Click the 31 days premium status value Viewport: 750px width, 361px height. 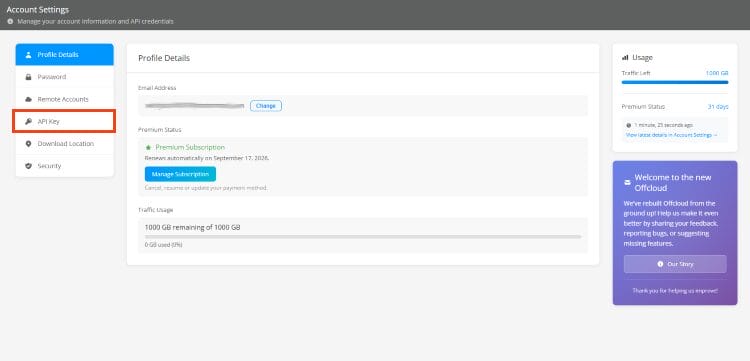click(718, 107)
